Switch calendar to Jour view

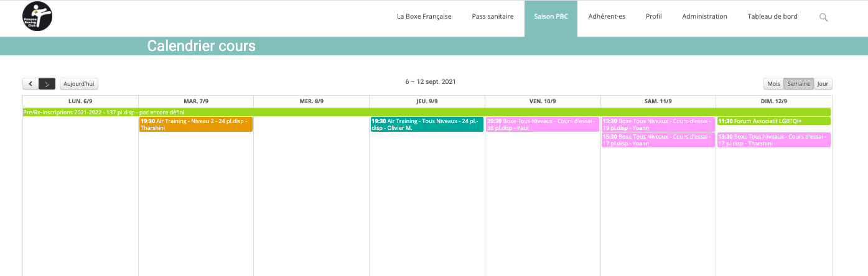pos(823,83)
